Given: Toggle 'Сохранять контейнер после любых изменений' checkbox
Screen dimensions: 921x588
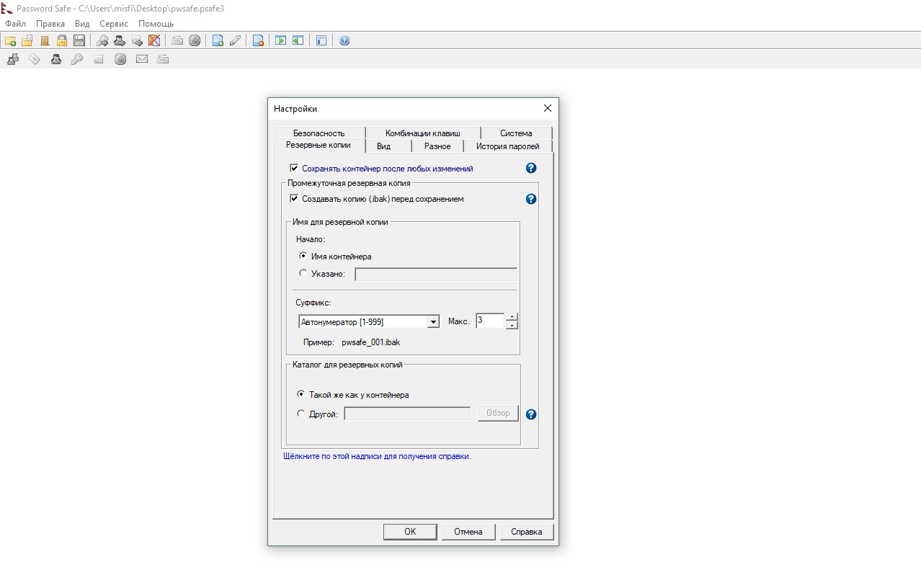Looking at the screenshot, I should tap(294, 168).
